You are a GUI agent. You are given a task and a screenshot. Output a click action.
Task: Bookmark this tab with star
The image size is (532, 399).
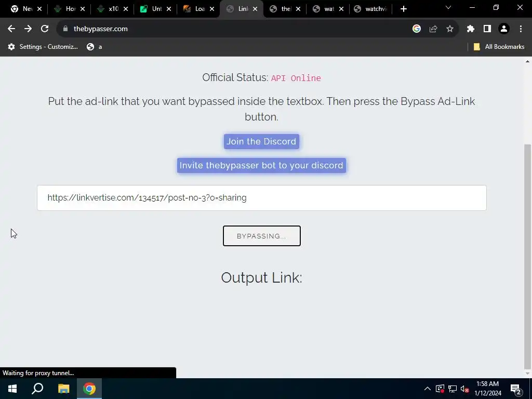450,29
